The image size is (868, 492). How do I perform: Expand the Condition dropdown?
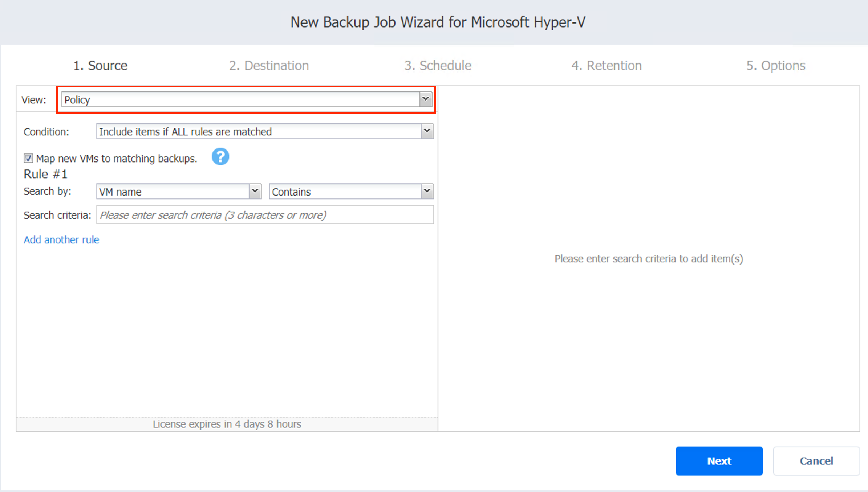pyautogui.click(x=265, y=131)
